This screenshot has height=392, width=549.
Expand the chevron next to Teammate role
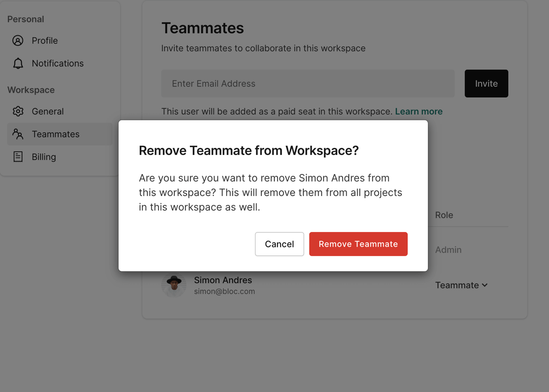485,285
